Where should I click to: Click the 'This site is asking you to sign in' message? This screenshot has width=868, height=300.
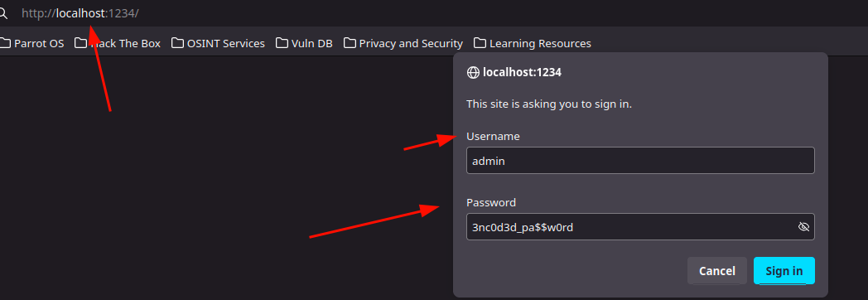pyautogui.click(x=549, y=104)
